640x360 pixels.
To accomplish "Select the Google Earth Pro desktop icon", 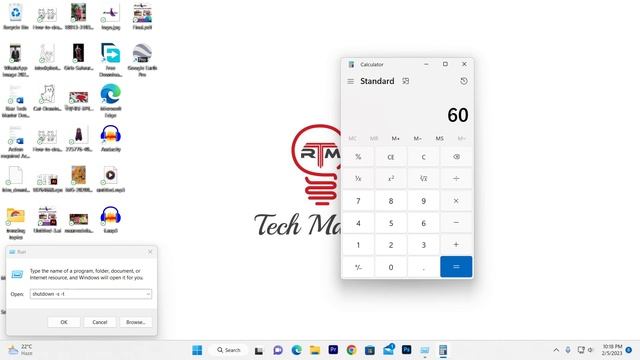I will (x=142, y=60).
